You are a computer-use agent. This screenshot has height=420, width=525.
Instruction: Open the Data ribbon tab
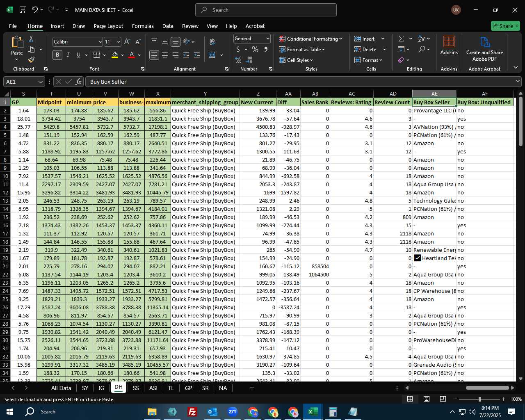click(168, 26)
